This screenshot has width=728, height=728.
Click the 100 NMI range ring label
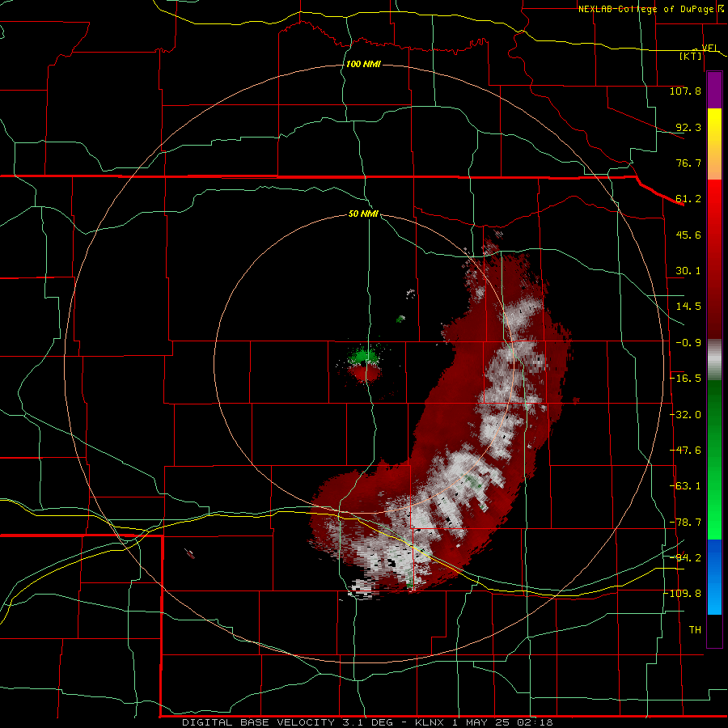click(363, 64)
